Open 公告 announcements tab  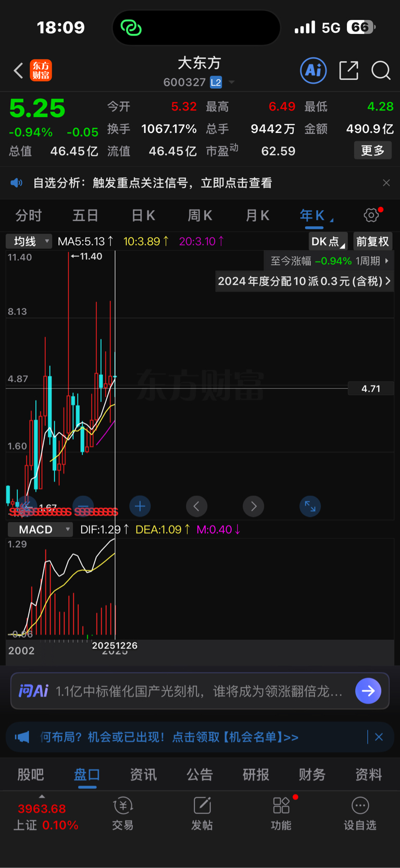pos(199,775)
